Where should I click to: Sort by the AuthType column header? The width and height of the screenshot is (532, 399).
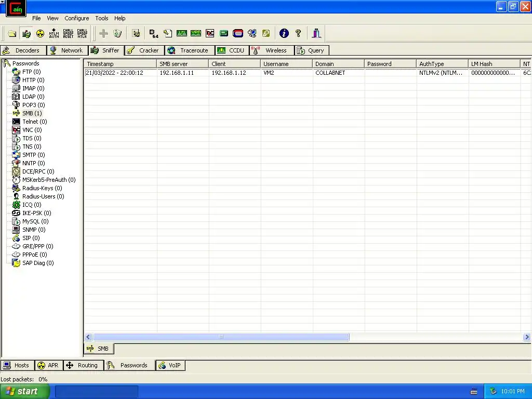point(442,64)
